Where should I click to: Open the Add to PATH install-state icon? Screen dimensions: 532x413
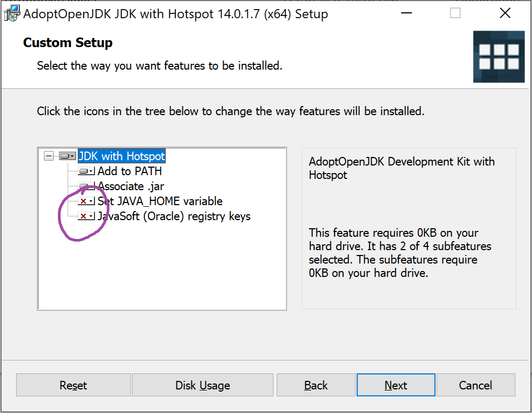(86, 171)
